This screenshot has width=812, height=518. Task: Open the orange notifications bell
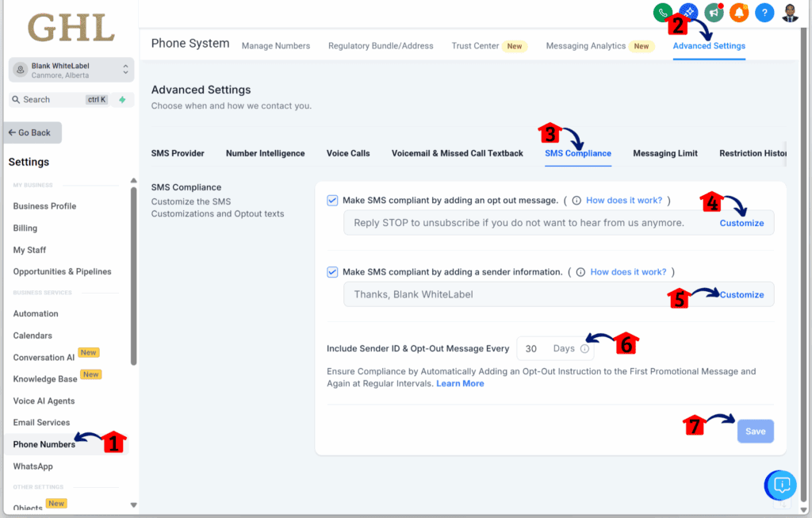739,13
